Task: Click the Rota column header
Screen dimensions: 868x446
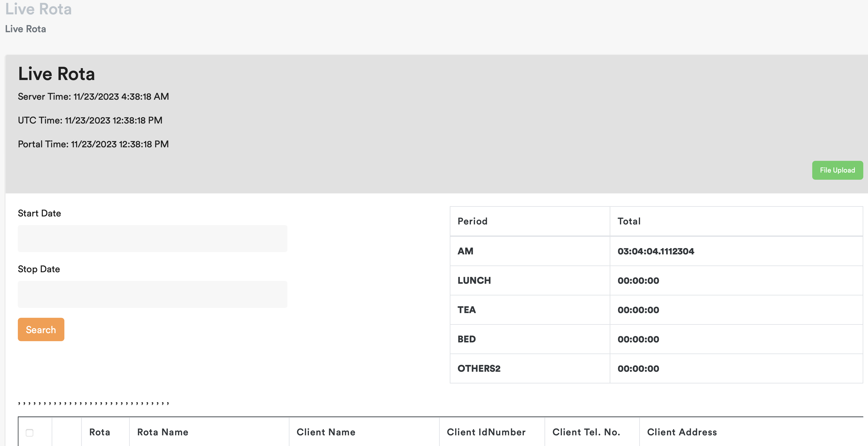Action: point(100,432)
